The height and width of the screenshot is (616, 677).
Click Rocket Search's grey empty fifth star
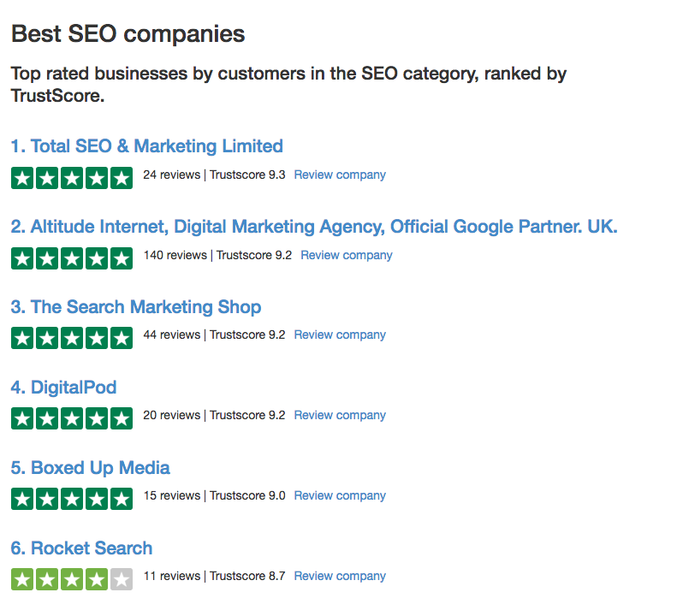[x=122, y=579]
